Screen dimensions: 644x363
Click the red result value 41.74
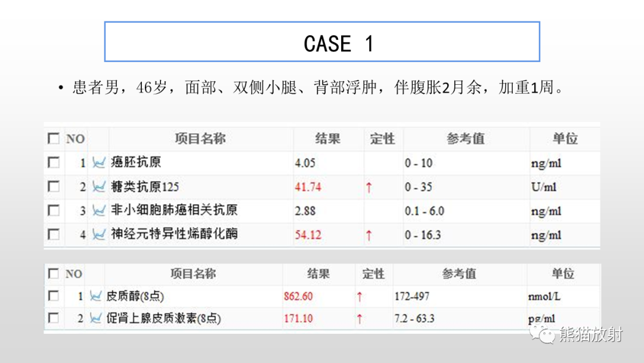(308, 187)
